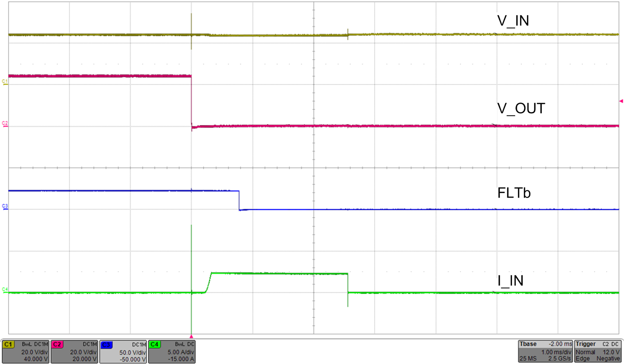Select the FLTb trace label

pos(514,193)
